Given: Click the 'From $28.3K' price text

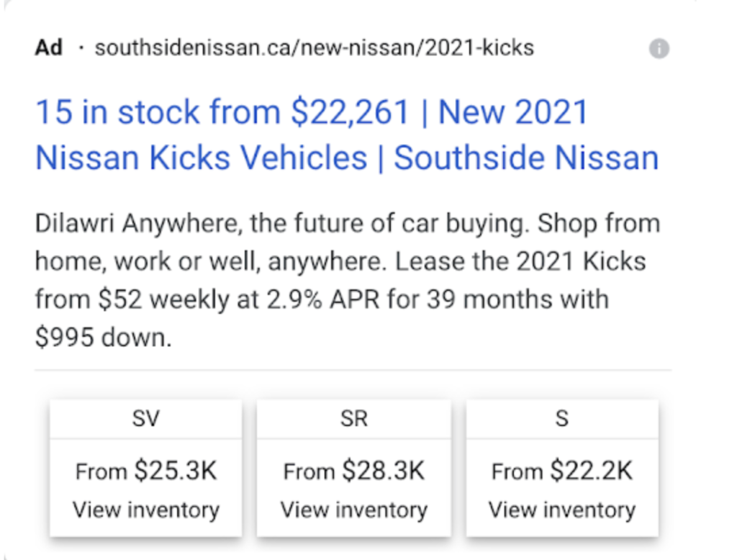Looking at the screenshot, I should click(353, 471).
